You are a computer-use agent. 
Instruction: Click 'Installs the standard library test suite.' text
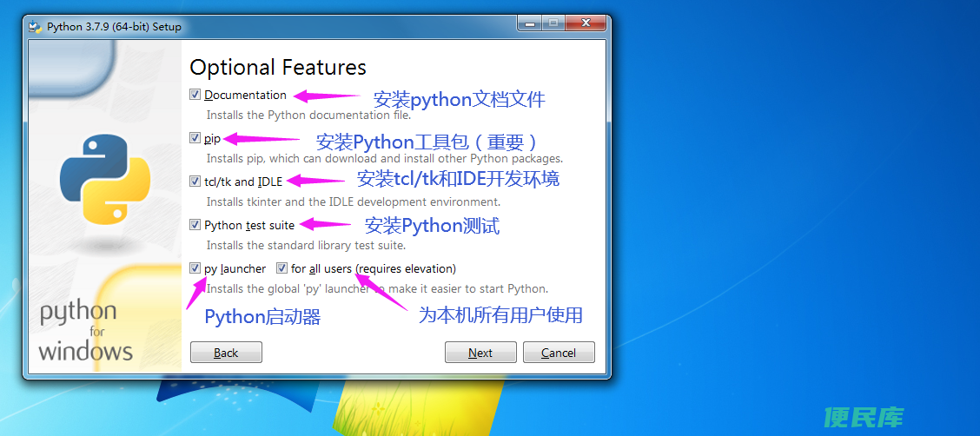click(306, 245)
